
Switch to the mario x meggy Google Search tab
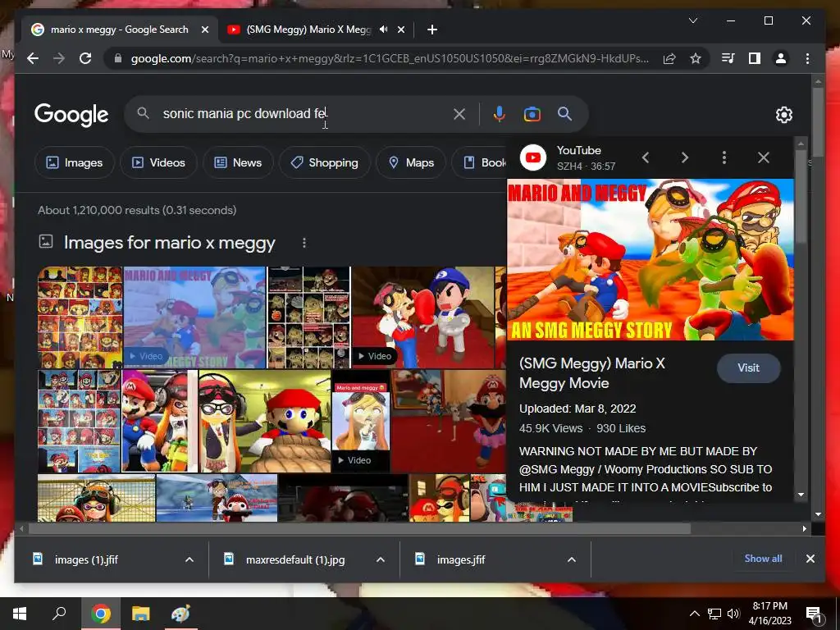[x=119, y=30]
